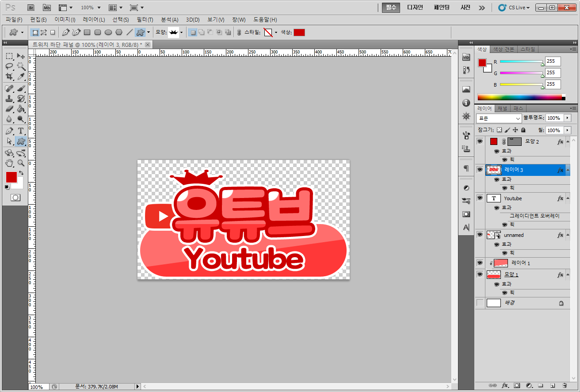Open Mini Bridge from top bar

click(x=47, y=8)
